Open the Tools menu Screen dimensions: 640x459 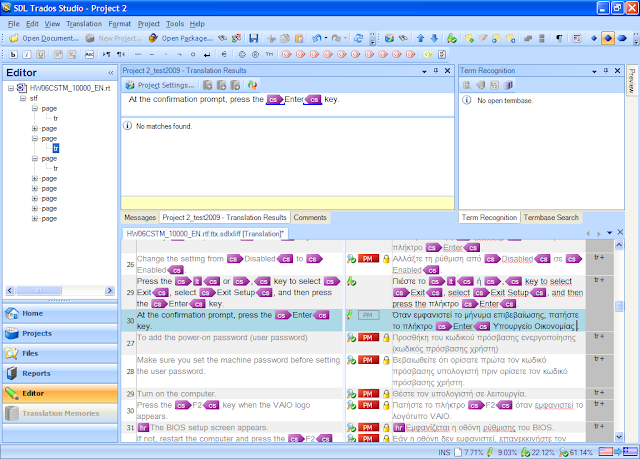click(175, 24)
